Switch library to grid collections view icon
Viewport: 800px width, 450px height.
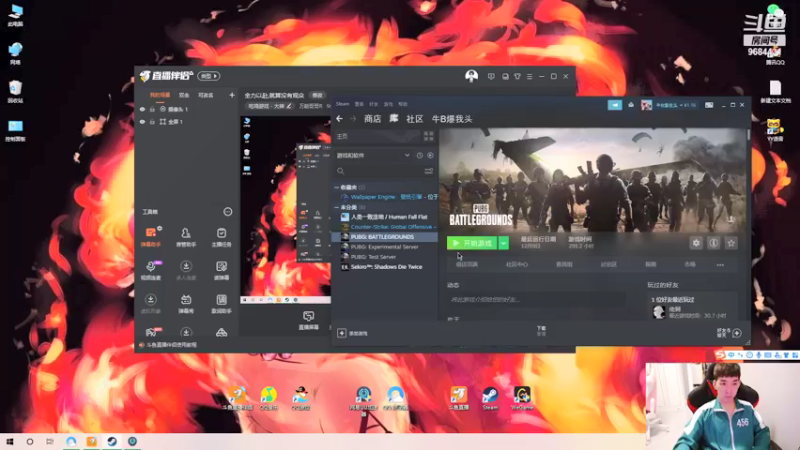click(429, 136)
